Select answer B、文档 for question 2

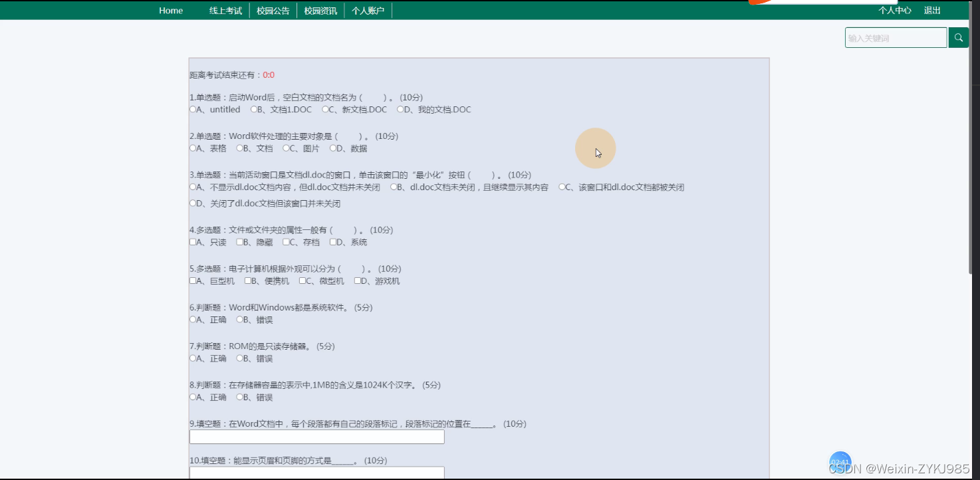[x=239, y=148]
